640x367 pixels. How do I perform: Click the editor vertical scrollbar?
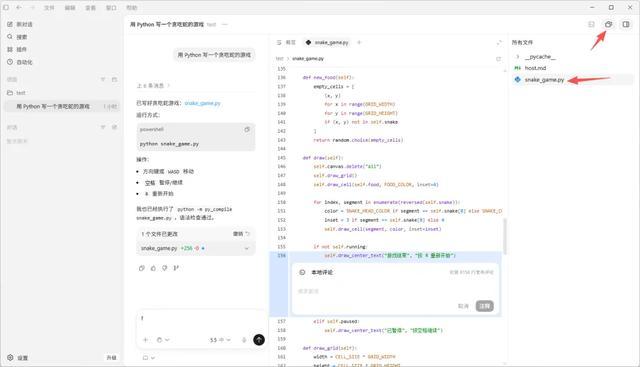(505, 236)
